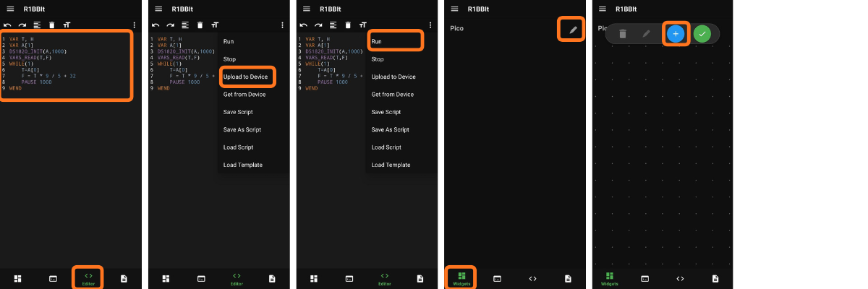Choose the orange-highlighted Run menu option
This screenshot has height=289, width=868.
click(x=395, y=41)
